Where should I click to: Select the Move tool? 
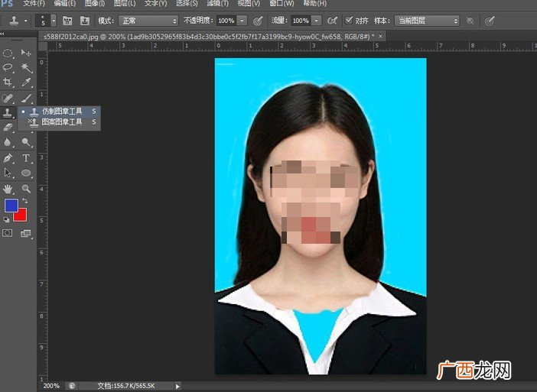(x=26, y=53)
